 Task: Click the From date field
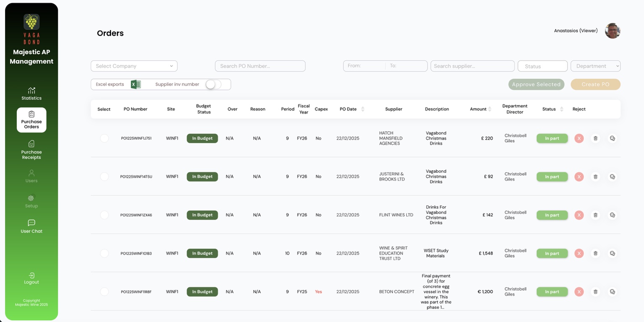click(364, 66)
